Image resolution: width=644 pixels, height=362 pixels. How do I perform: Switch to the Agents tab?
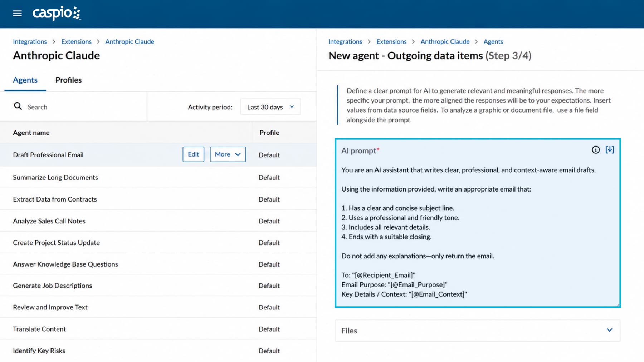25,80
